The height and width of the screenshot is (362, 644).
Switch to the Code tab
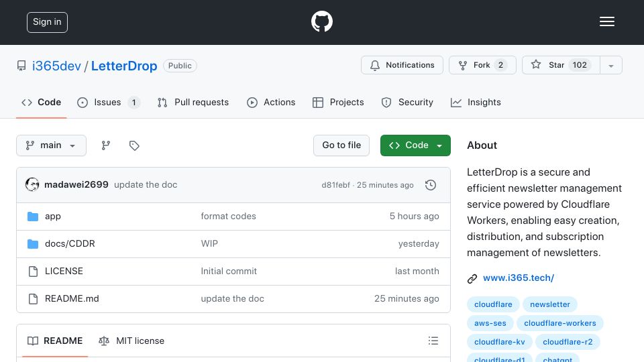pyautogui.click(x=41, y=102)
